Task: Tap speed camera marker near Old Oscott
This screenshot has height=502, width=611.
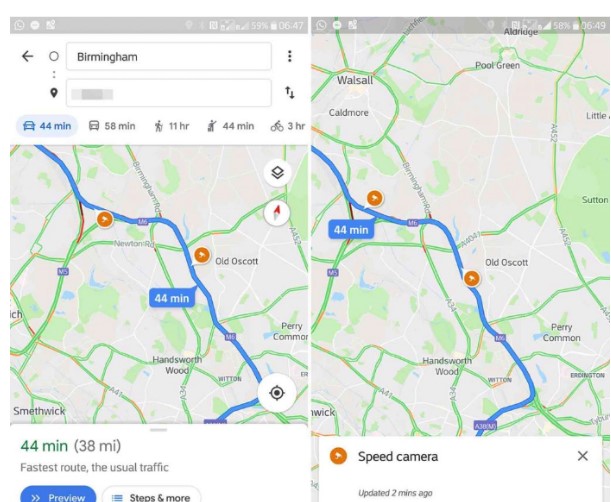Action: point(202,256)
